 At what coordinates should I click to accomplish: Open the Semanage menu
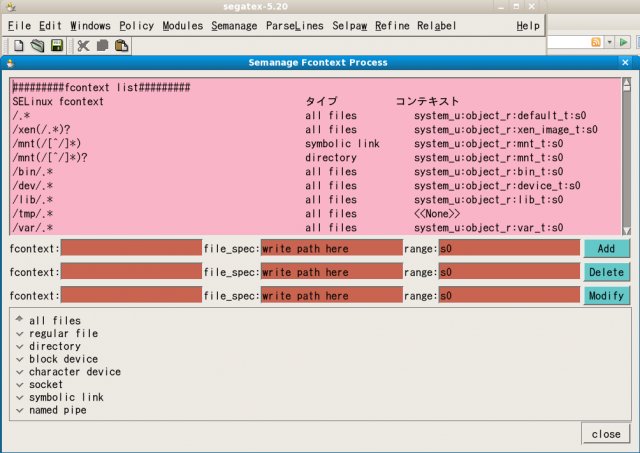click(234, 24)
